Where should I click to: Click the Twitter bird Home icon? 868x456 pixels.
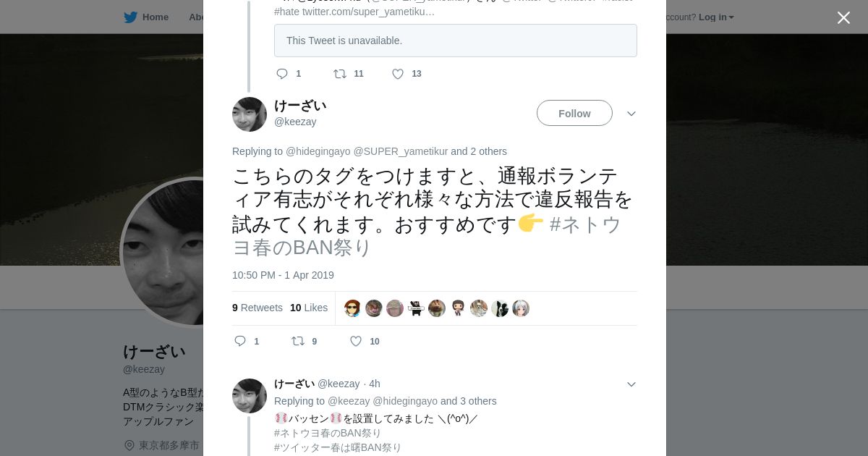pyautogui.click(x=130, y=17)
